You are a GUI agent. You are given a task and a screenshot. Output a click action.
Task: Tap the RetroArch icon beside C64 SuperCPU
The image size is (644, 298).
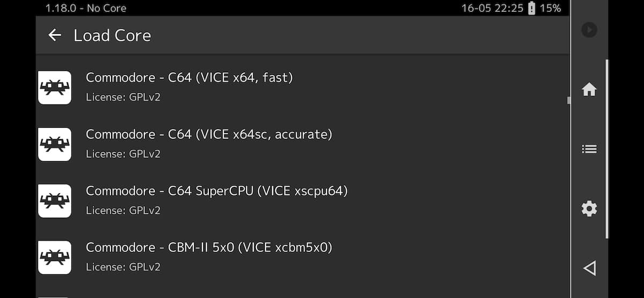point(55,201)
